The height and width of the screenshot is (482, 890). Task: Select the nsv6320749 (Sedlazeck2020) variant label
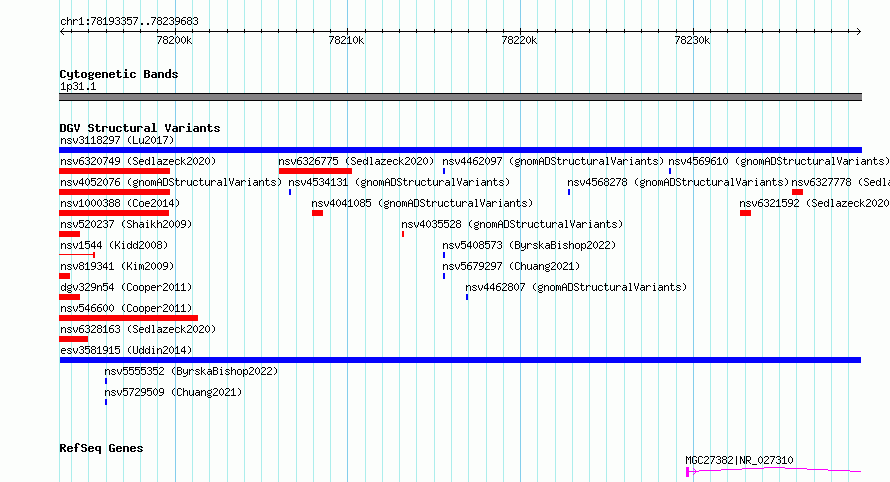138,161
